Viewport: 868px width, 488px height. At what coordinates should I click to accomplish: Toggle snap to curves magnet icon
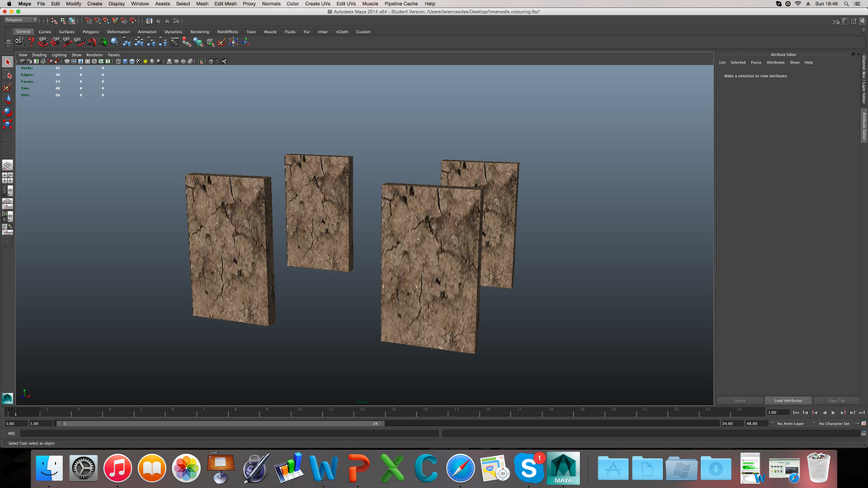[97, 20]
